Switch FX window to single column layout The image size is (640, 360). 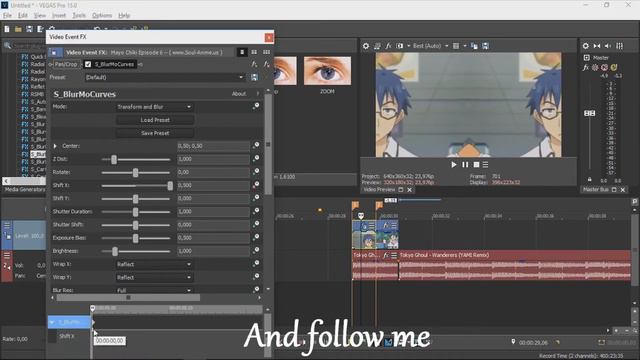click(242, 52)
